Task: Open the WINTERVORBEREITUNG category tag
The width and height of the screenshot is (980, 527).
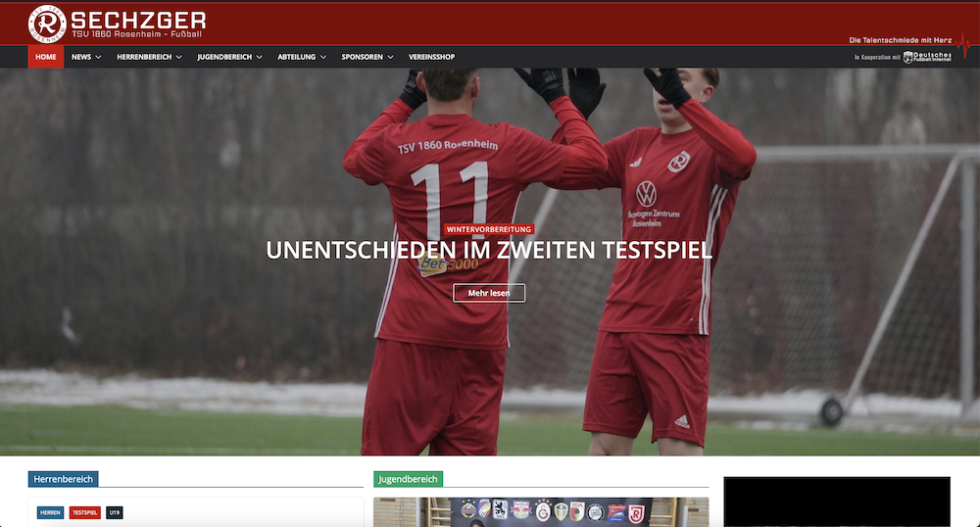Action: [x=489, y=229]
